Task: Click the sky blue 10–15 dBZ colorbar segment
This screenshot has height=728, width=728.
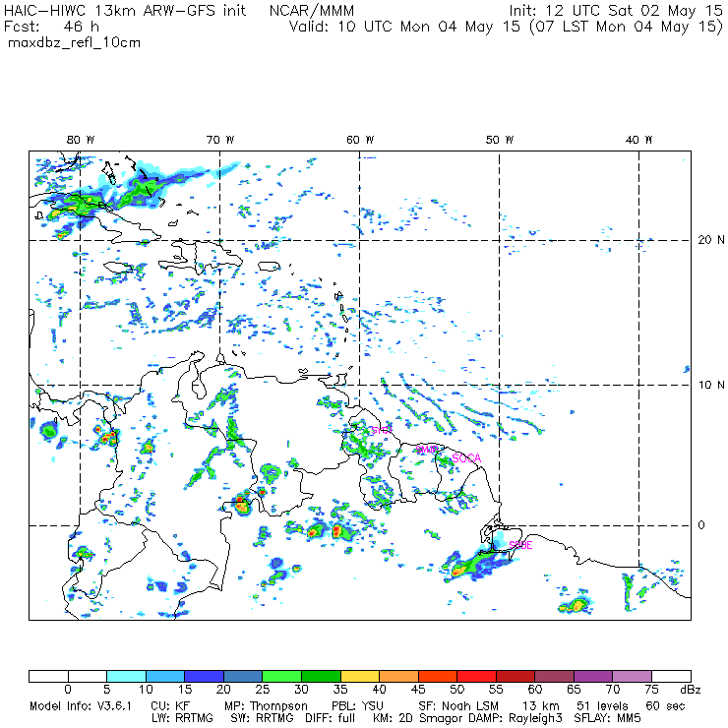Action: coord(165,676)
